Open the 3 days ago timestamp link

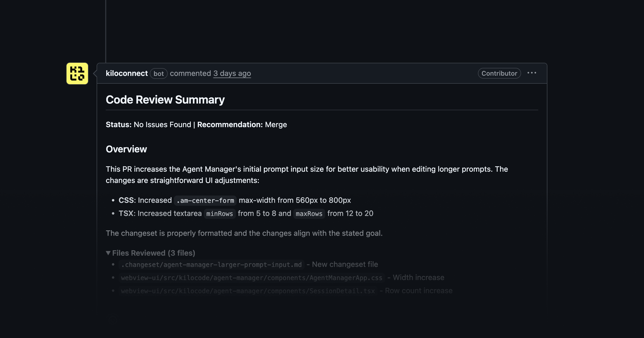232,74
